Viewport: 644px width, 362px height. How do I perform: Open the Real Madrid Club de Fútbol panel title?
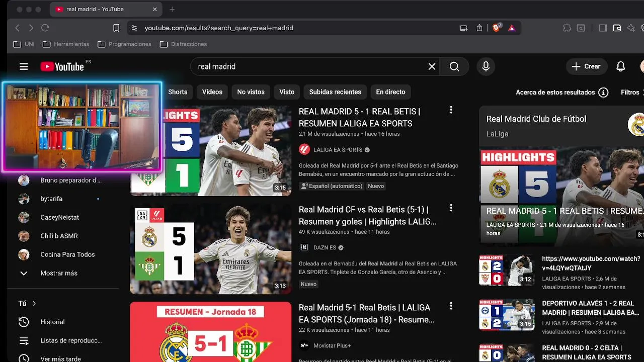(x=536, y=119)
